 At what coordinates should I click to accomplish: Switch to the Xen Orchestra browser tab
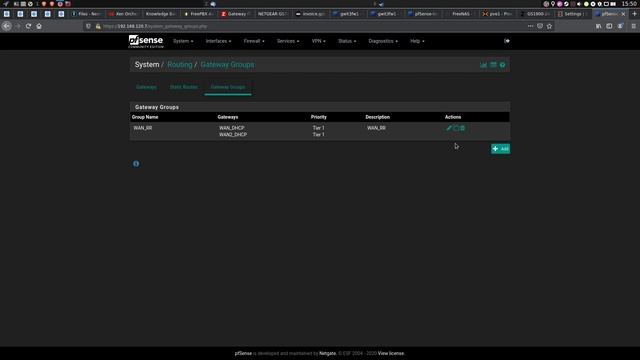pos(124,14)
